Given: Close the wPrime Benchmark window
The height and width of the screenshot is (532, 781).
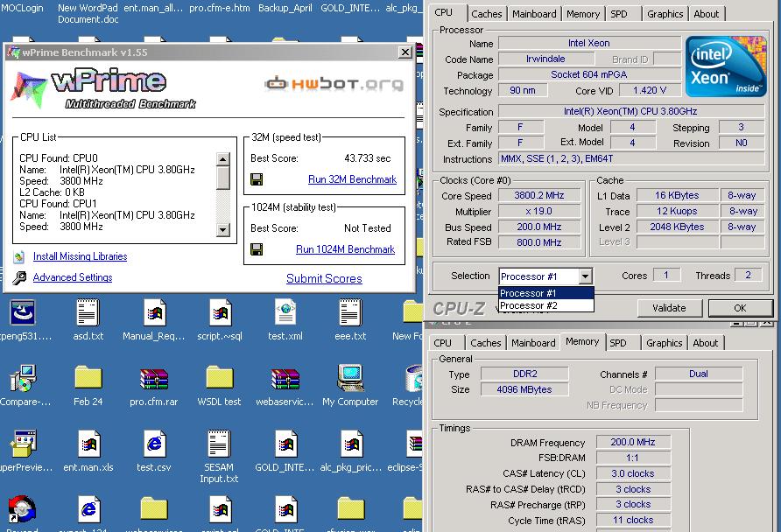Looking at the screenshot, I should [405, 52].
